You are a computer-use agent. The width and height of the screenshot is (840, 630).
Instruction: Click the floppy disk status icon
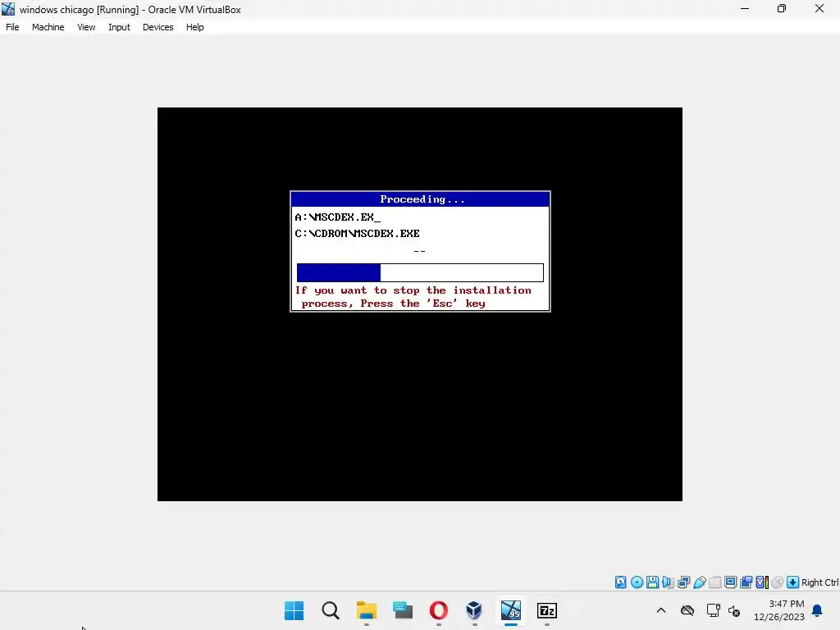pyautogui.click(x=652, y=582)
